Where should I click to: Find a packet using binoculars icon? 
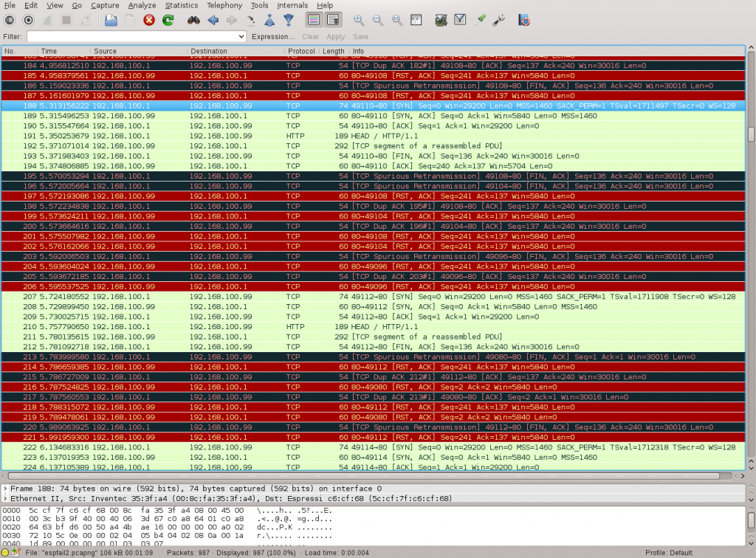[x=193, y=20]
